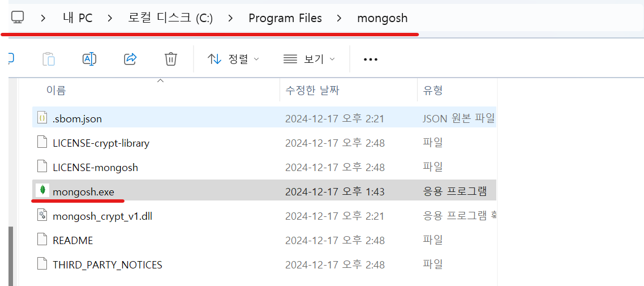Screen dimensions: 644x286
Task: Select the THIRD_PARTY_NOTICES file
Action: (264, 264)
